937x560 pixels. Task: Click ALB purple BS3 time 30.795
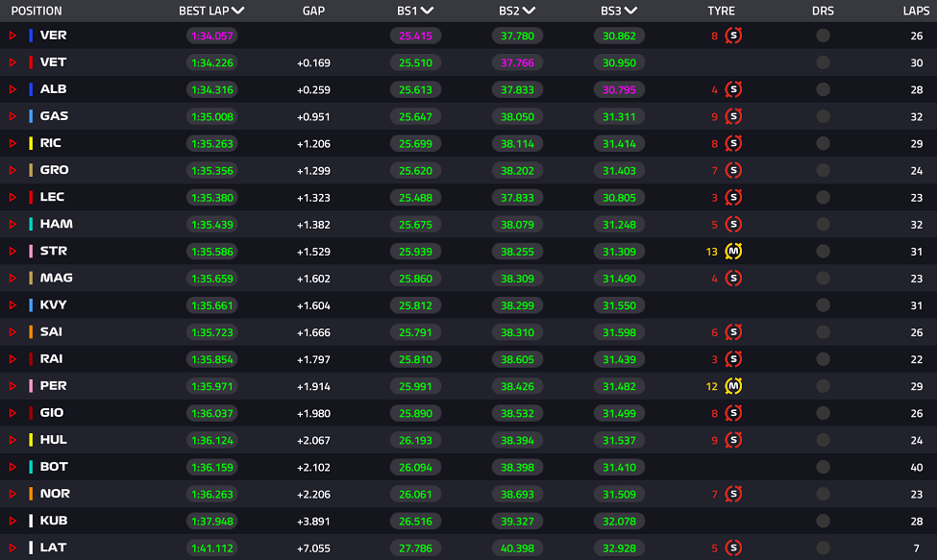click(619, 89)
